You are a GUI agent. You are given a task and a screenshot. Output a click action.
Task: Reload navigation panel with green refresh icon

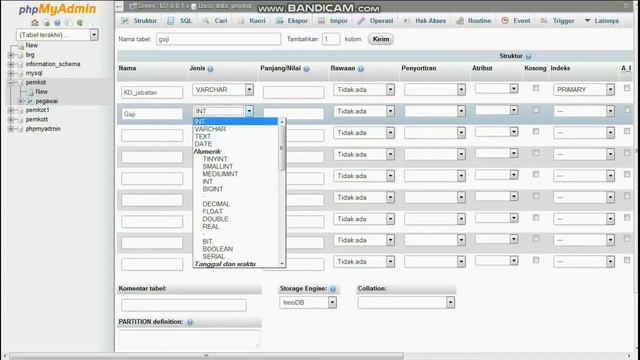[x=80, y=23]
